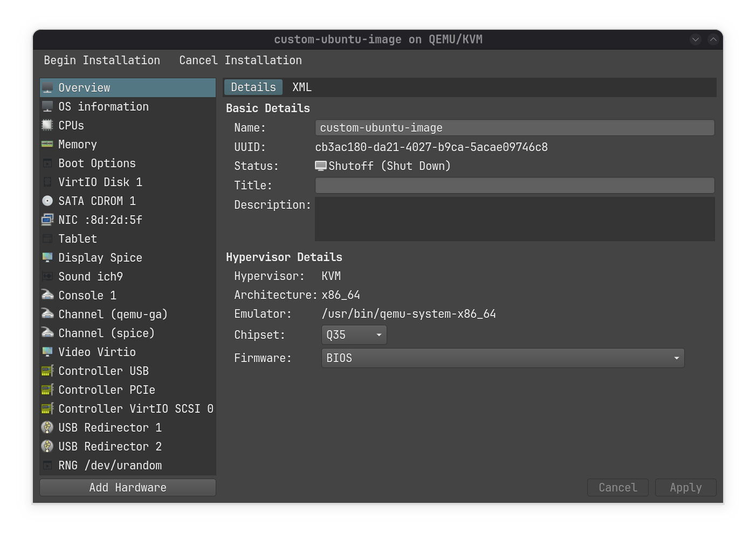Select the Tablet row label
Screen dimensions: 756x539
coord(78,239)
